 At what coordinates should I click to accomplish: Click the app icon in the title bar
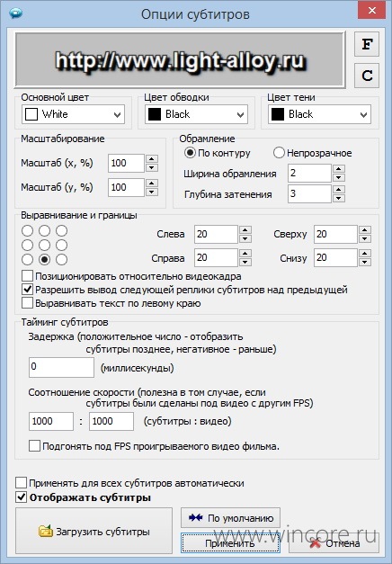pyautogui.click(x=16, y=14)
